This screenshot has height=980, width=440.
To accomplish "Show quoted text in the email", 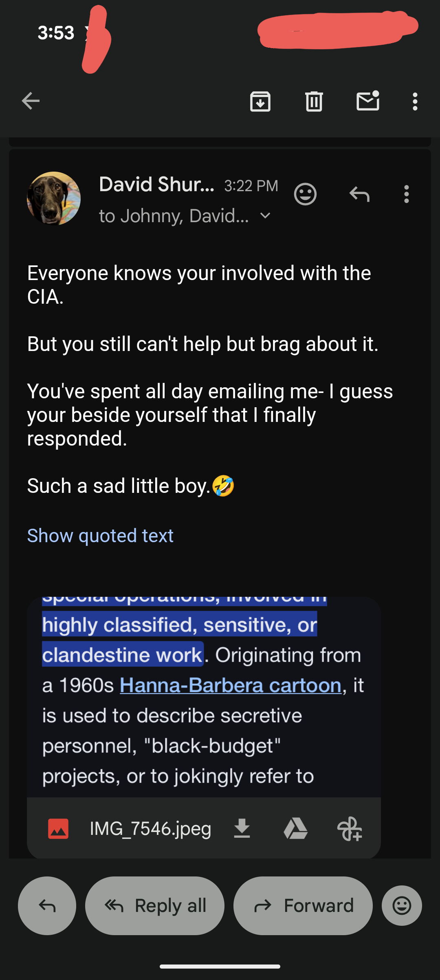I will click(x=100, y=535).
